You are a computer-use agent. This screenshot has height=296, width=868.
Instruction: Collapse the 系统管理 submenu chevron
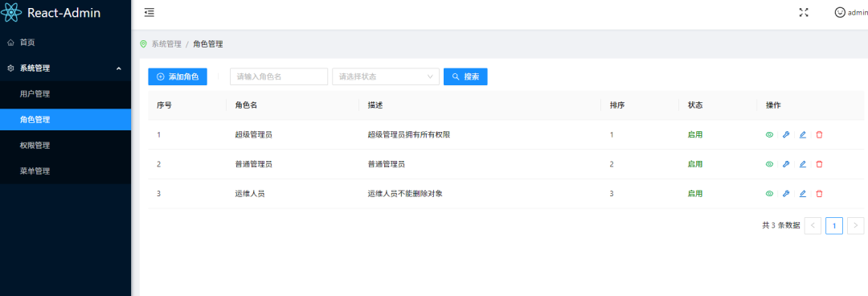[x=118, y=68]
